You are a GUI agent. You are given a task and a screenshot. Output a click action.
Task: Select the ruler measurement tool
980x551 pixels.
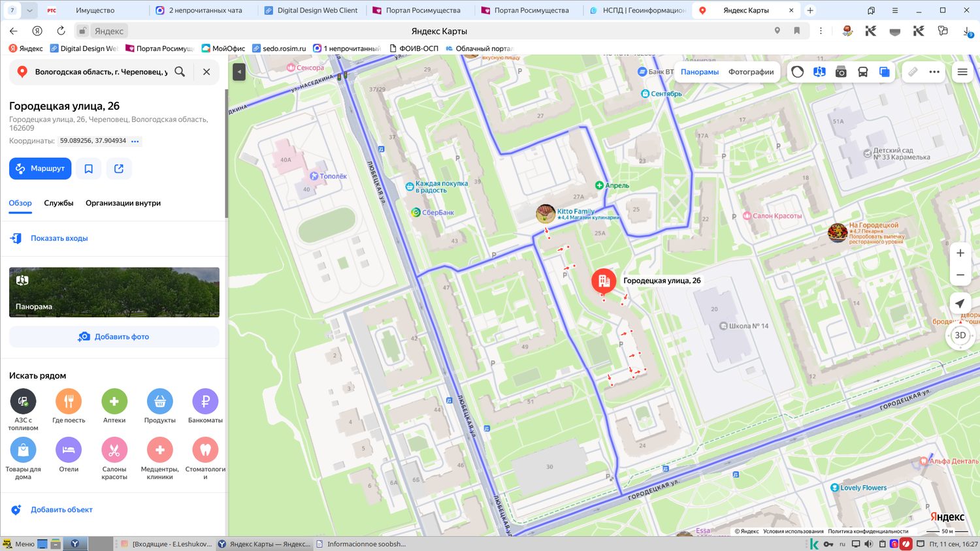(913, 72)
